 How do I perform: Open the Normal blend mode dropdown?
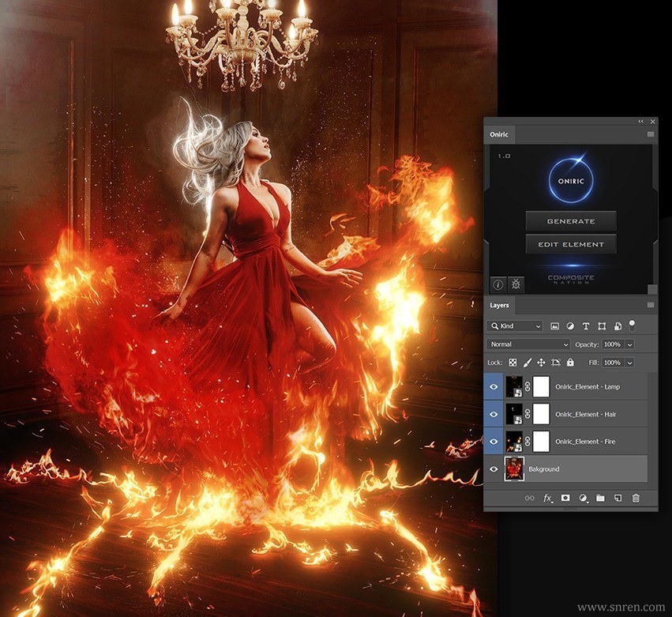(528, 344)
